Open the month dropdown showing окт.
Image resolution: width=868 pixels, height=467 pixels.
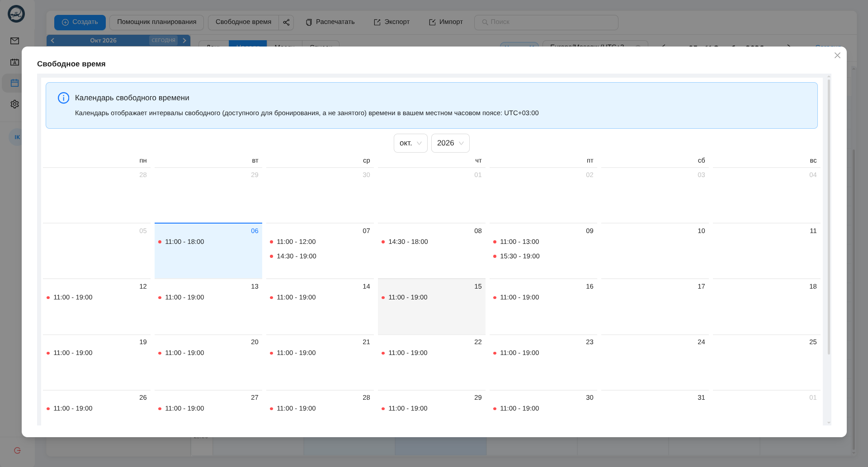pyautogui.click(x=410, y=143)
